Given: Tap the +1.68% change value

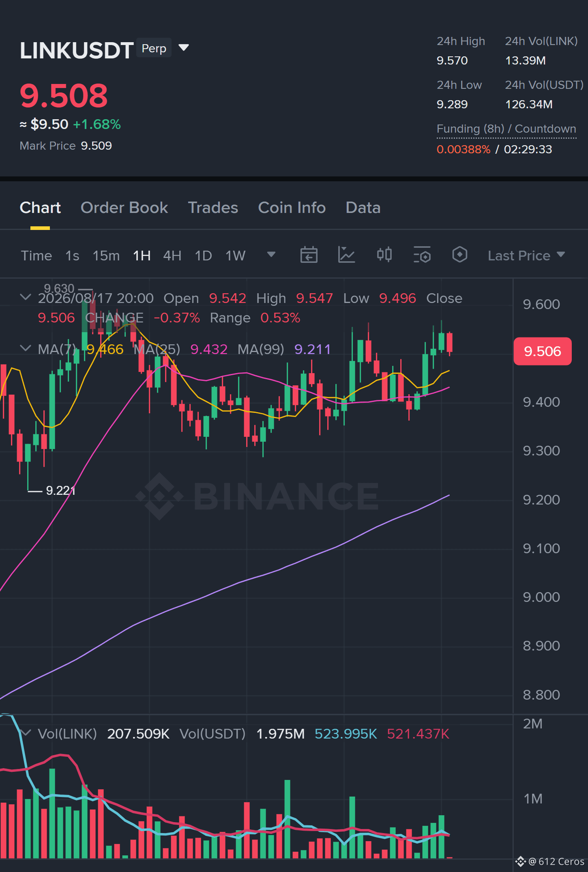Looking at the screenshot, I should 97,124.
